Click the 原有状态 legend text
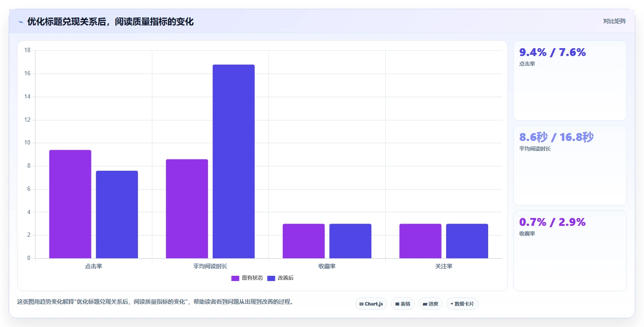The width and height of the screenshot is (644, 327). [252, 278]
